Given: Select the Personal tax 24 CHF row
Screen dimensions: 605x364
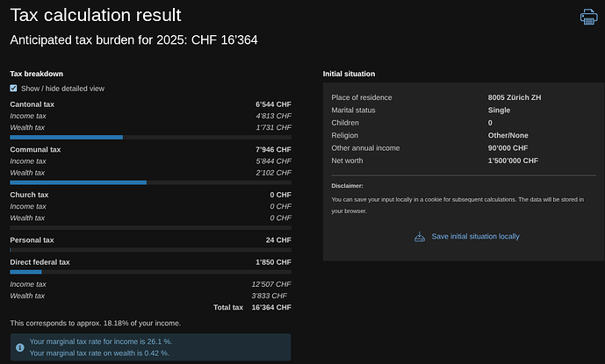Looking at the screenshot, I should tap(150, 239).
